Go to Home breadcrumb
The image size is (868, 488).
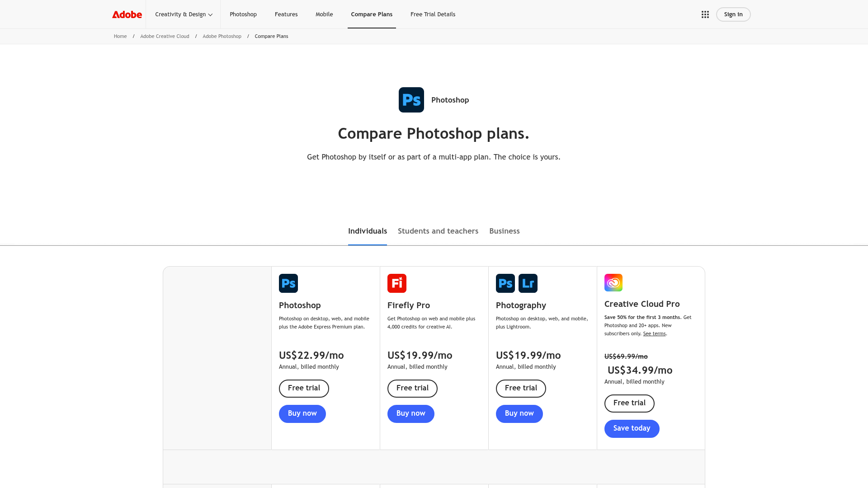pos(120,36)
